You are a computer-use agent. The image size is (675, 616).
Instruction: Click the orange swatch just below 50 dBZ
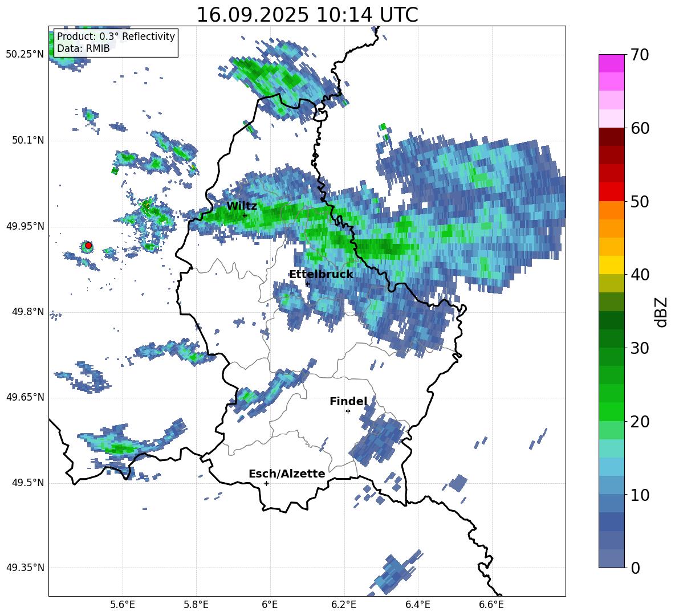click(611, 210)
